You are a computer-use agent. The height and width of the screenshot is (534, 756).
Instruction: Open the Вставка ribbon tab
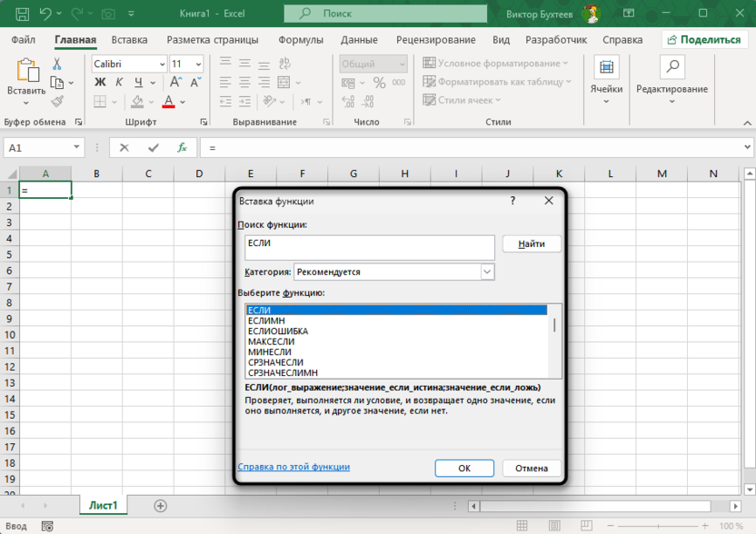pyautogui.click(x=129, y=40)
